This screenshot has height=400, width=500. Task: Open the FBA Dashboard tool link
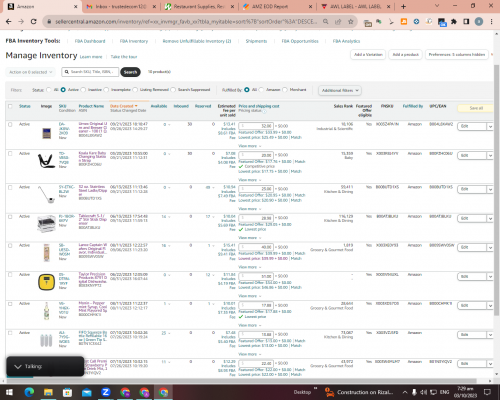pos(90,41)
